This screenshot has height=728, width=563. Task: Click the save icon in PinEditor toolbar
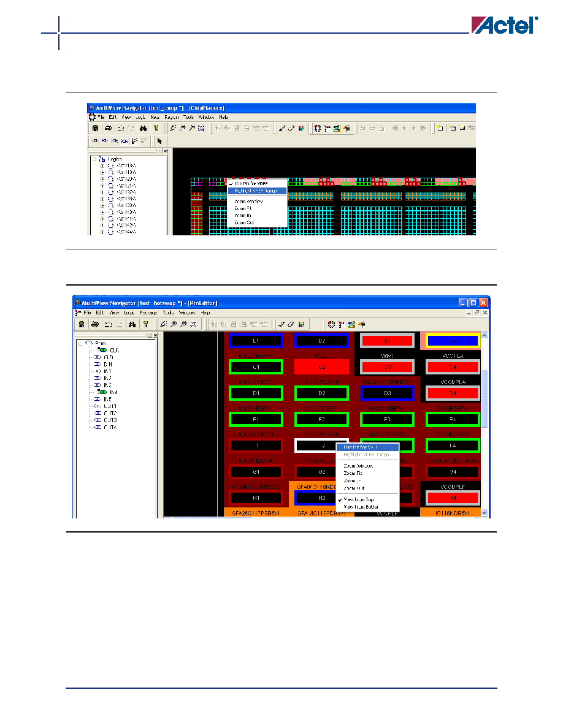coord(82,324)
